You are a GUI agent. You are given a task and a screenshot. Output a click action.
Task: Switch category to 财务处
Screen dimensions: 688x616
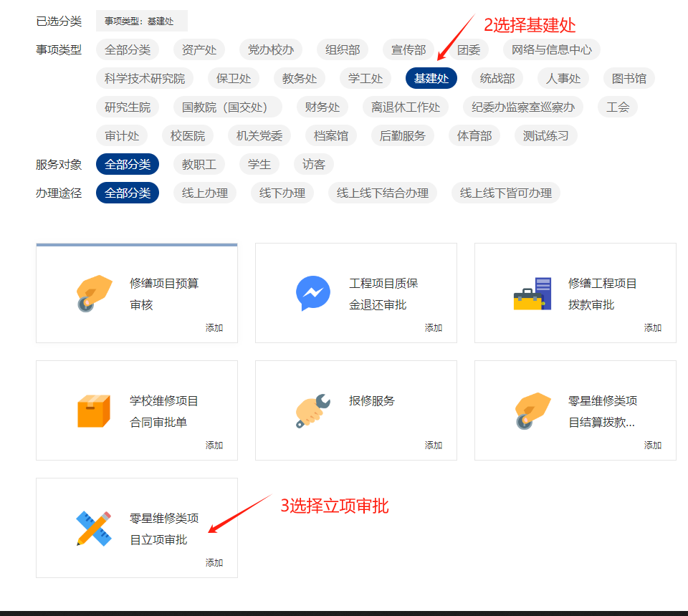click(322, 107)
